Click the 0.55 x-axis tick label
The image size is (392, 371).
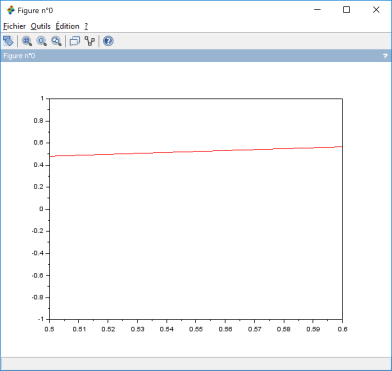click(196, 329)
